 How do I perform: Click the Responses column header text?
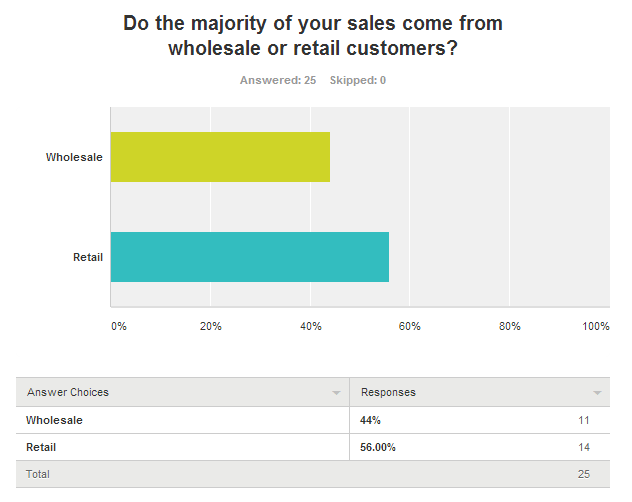pos(388,392)
